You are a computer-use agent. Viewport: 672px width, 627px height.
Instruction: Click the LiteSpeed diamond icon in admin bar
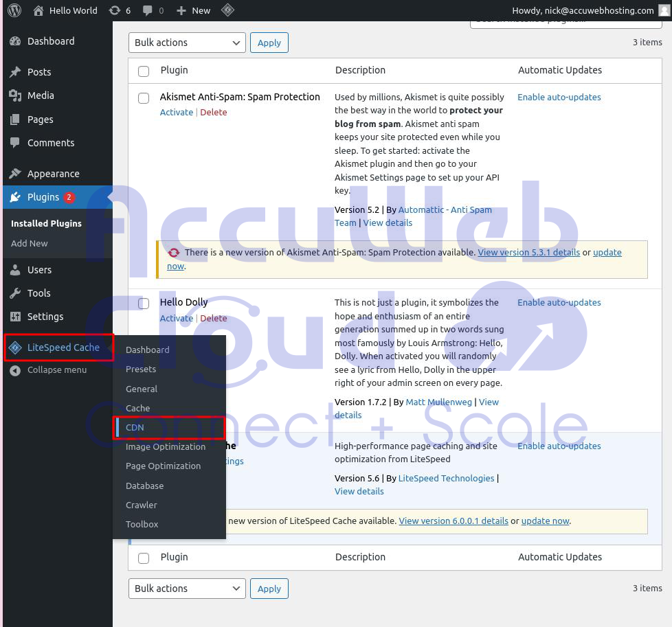pos(227,10)
